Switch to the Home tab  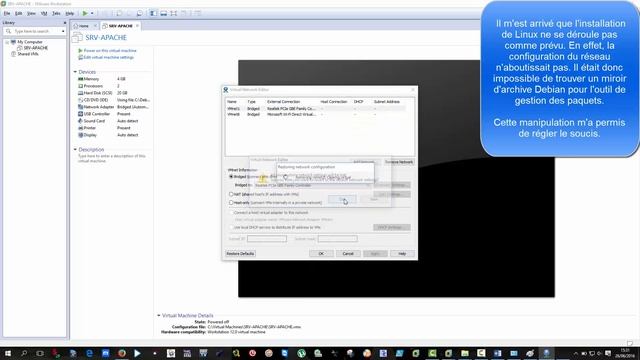click(82, 26)
